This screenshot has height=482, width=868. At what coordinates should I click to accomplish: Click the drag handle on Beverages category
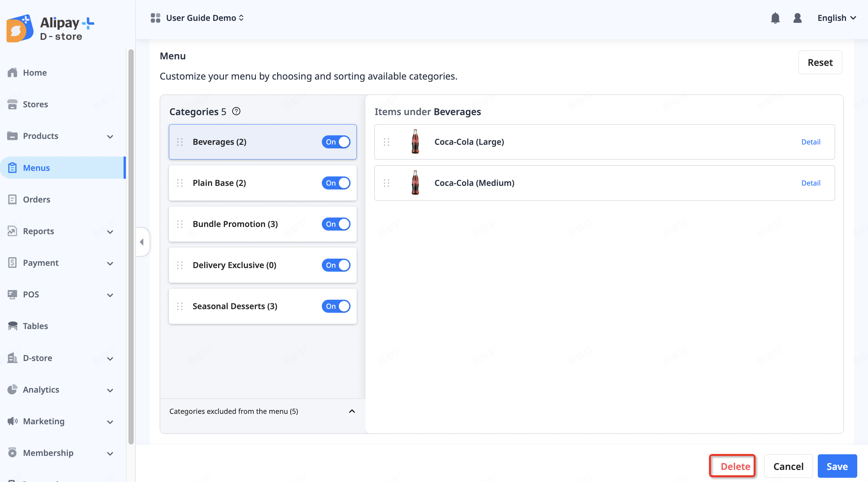(x=180, y=142)
